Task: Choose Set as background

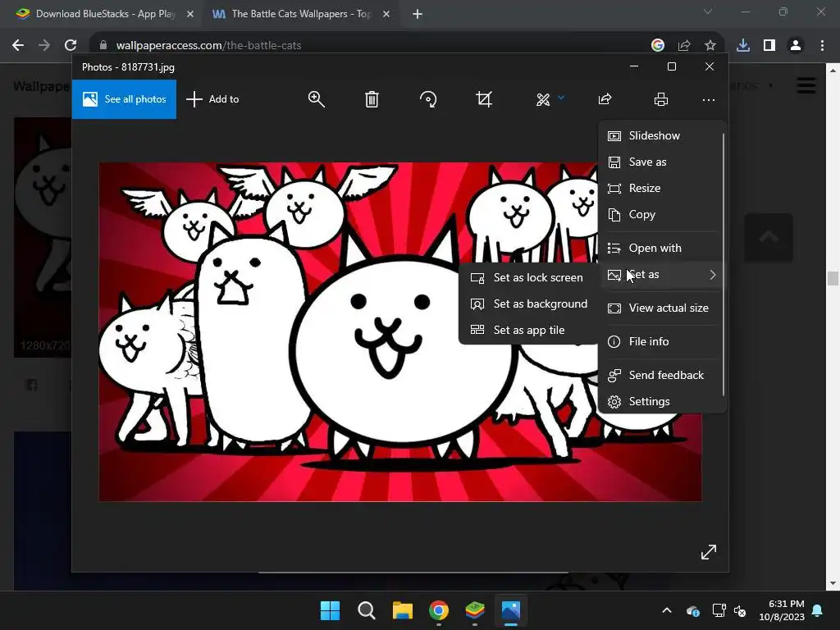Action: tap(527, 304)
